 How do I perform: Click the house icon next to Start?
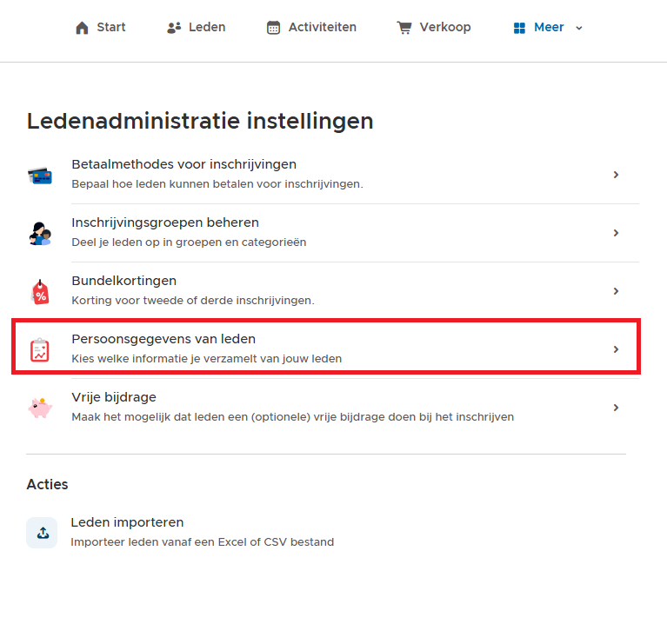click(82, 28)
